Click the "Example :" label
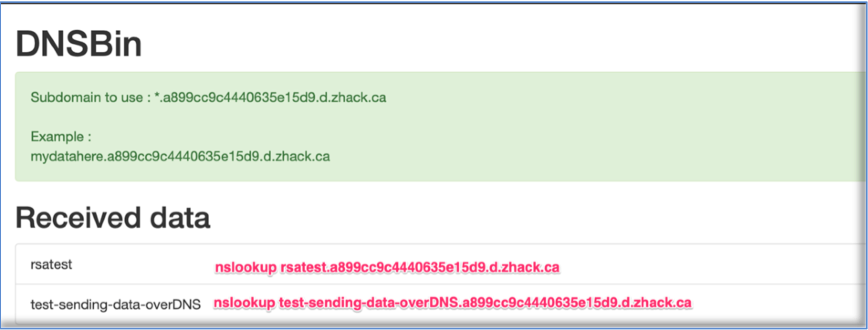The height and width of the screenshot is (330, 868). tap(61, 137)
